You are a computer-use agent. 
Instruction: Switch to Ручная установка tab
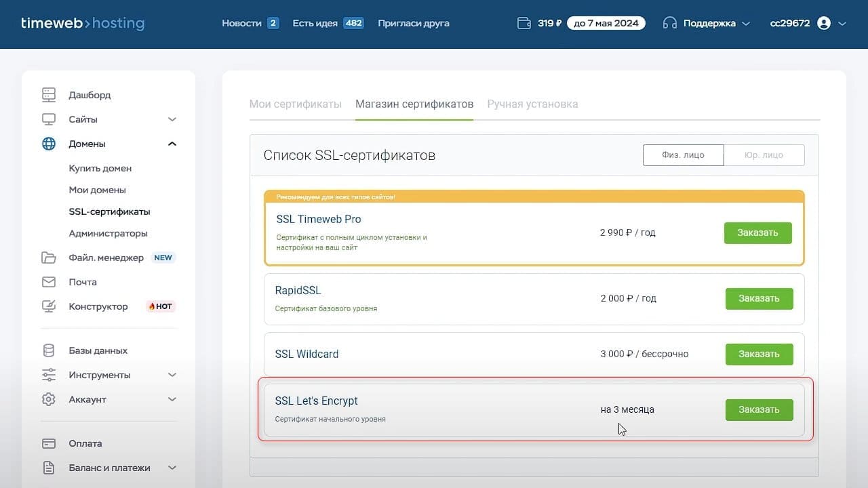[x=532, y=104]
